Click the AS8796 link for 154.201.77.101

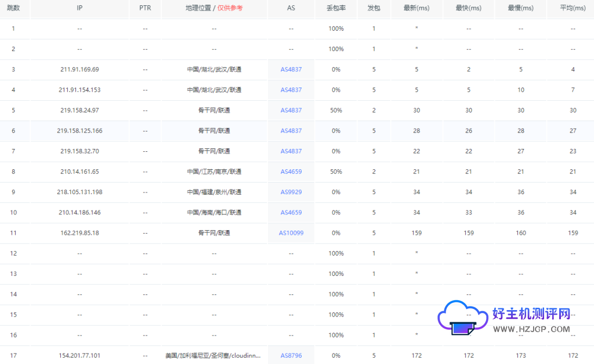291,355
